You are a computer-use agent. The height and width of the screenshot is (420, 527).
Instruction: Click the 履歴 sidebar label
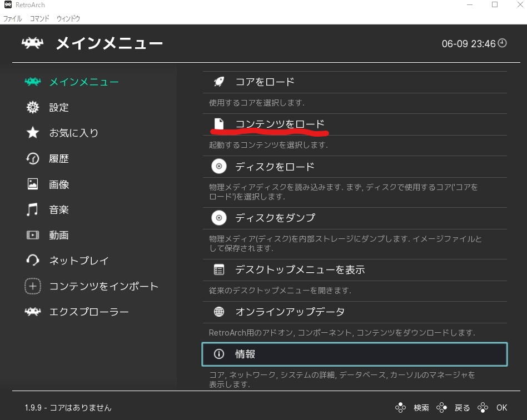click(x=59, y=158)
